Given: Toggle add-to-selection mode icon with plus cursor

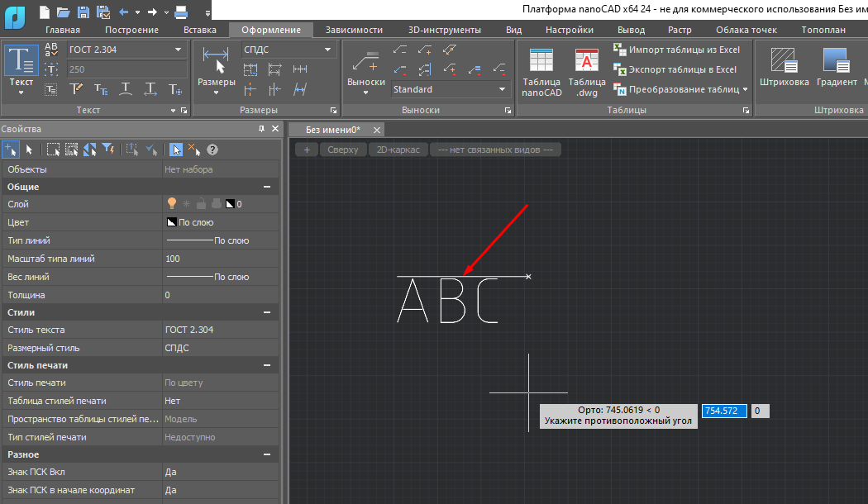Looking at the screenshot, I should click(x=11, y=150).
